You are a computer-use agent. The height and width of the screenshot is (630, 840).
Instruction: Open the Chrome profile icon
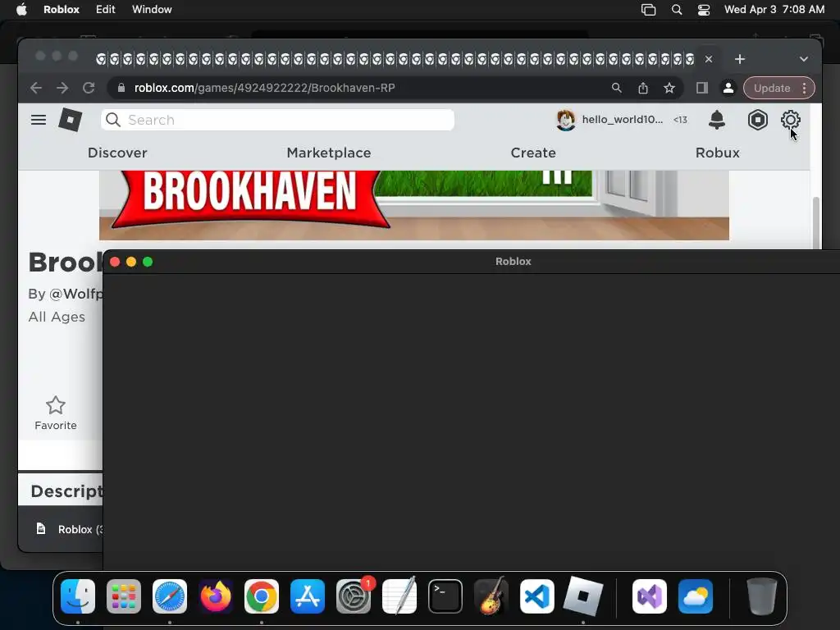[728, 88]
